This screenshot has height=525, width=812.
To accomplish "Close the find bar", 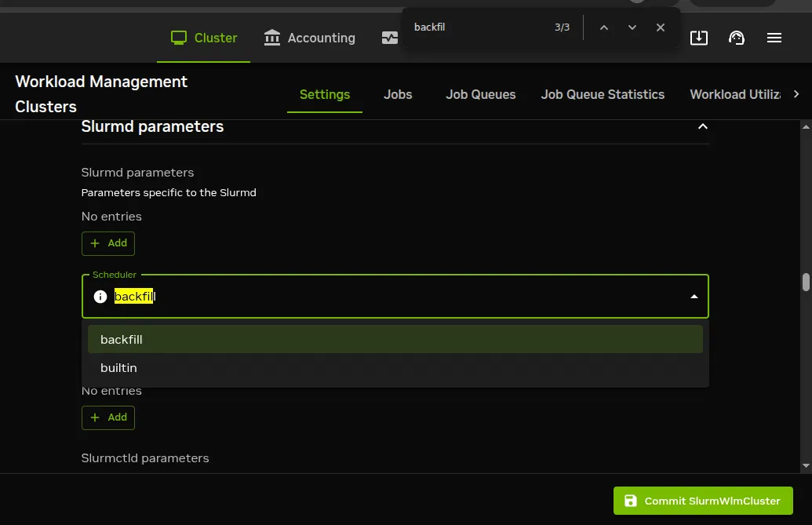I will (x=661, y=27).
